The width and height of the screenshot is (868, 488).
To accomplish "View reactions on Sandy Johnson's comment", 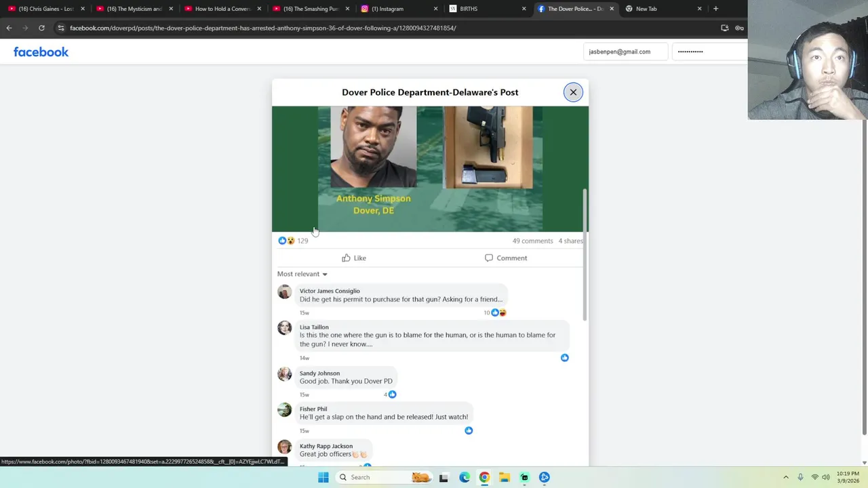I will point(390,394).
